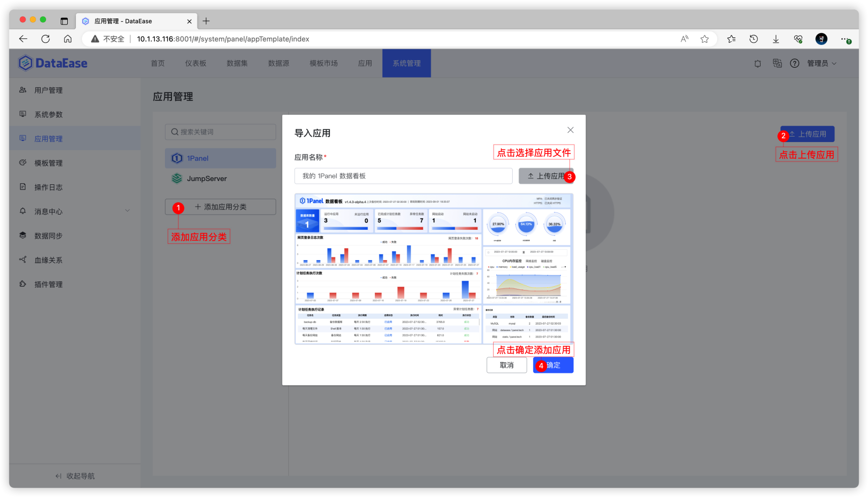This screenshot has width=868, height=497.
Task: Select 1Panel in category list
Action: 220,158
